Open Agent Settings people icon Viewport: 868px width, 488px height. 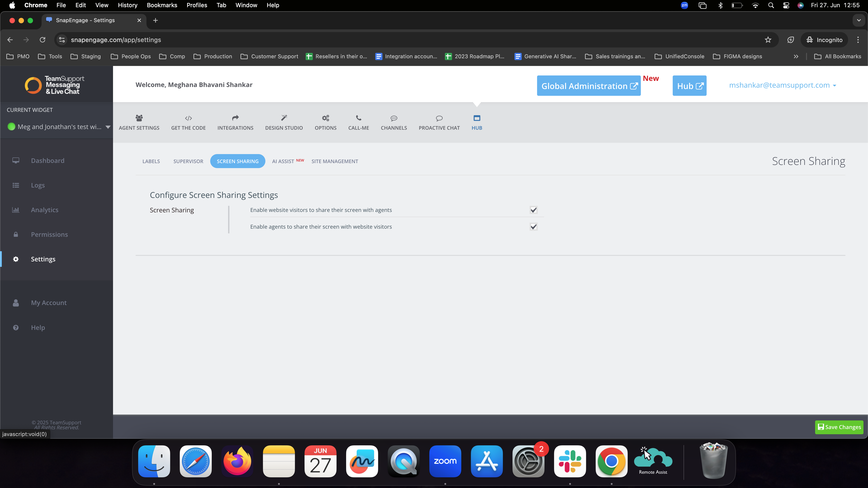click(139, 118)
